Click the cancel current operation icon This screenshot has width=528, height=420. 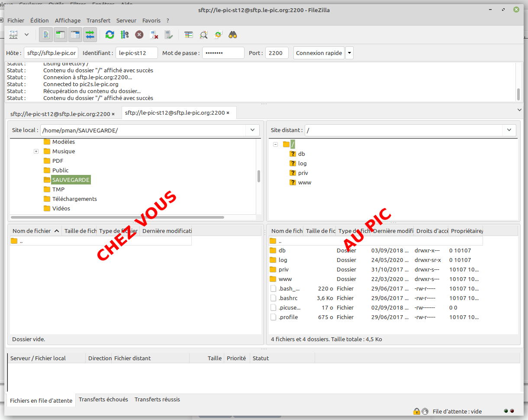click(x=139, y=35)
